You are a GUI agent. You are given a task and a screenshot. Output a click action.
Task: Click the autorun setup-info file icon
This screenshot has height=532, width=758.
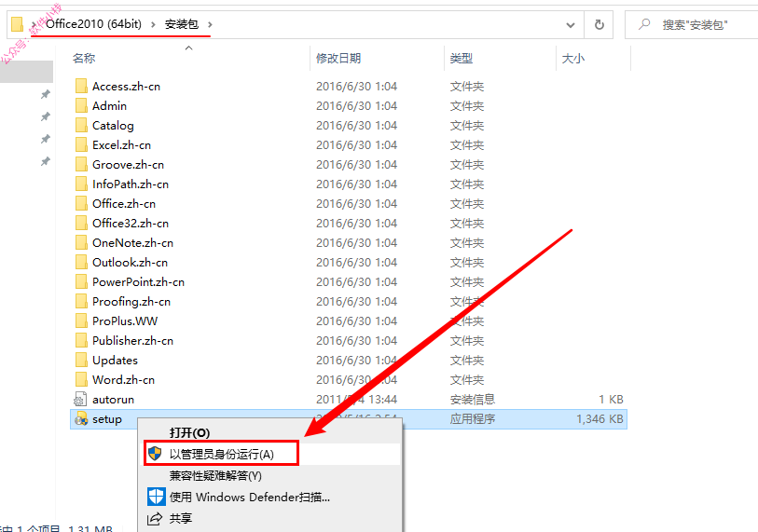pyautogui.click(x=80, y=399)
